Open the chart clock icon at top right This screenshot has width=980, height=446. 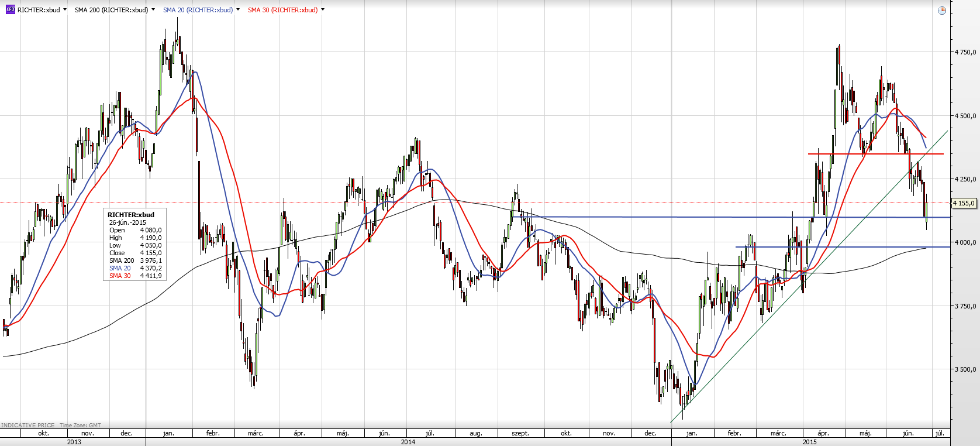(941, 11)
